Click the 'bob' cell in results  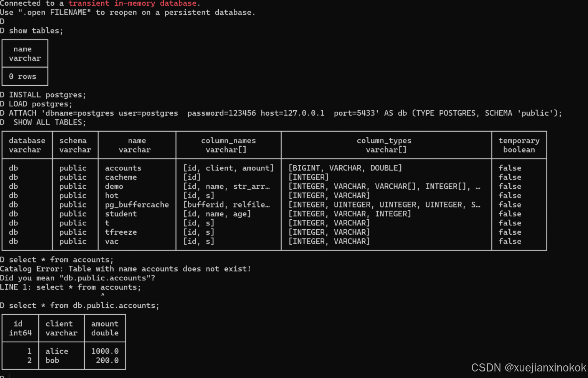point(52,361)
